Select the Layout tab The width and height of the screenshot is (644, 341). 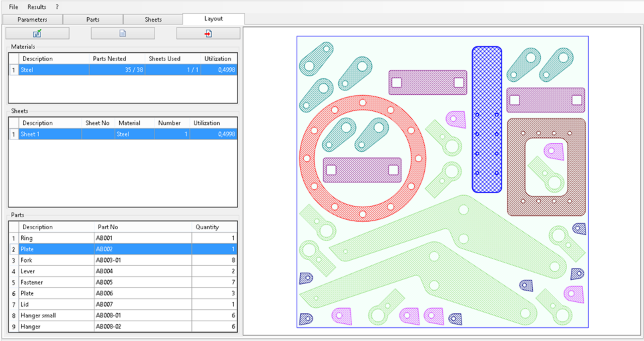214,19
